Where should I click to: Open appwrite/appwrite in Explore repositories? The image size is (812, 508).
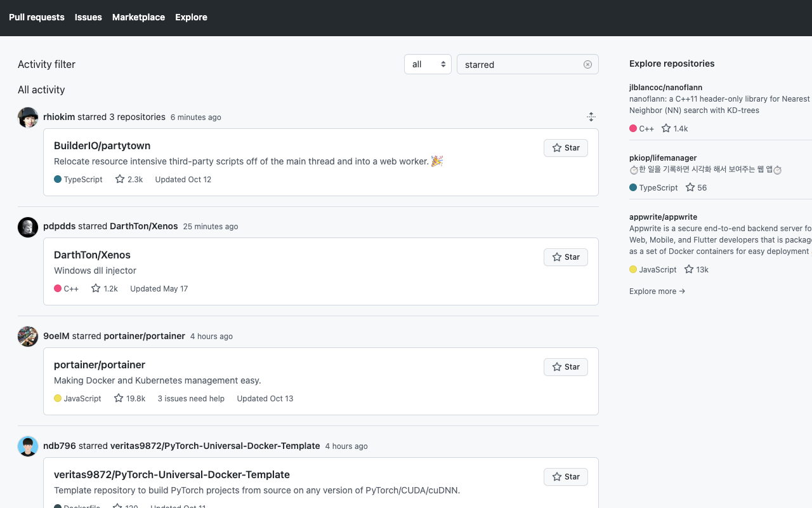click(x=663, y=217)
